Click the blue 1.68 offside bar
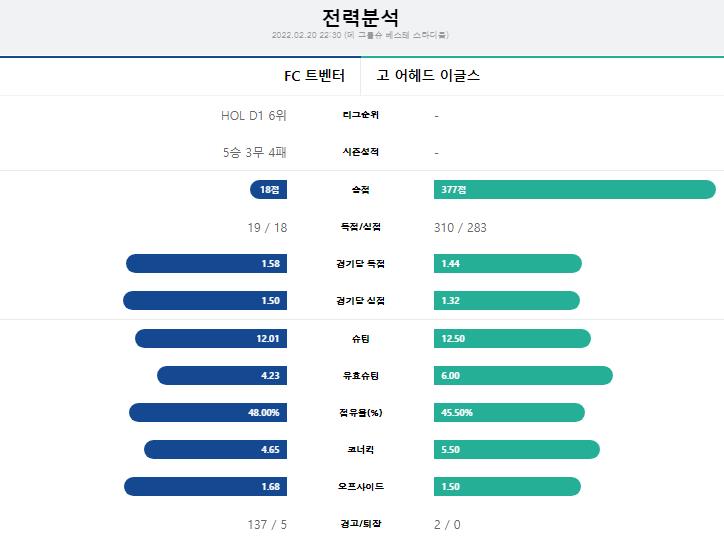The width and height of the screenshot is (724, 537). point(205,487)
